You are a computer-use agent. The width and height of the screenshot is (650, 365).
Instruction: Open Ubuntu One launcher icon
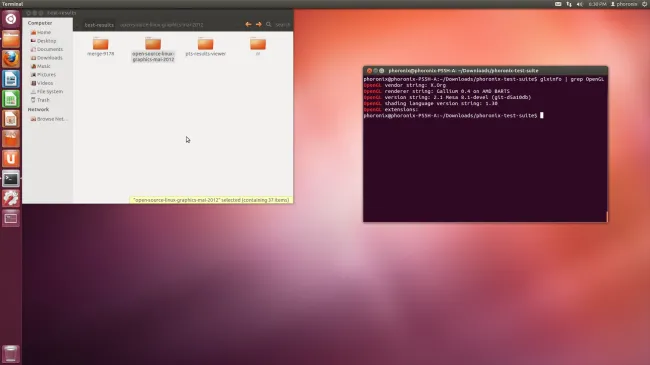pyautogui.click(x=11, y=158)
